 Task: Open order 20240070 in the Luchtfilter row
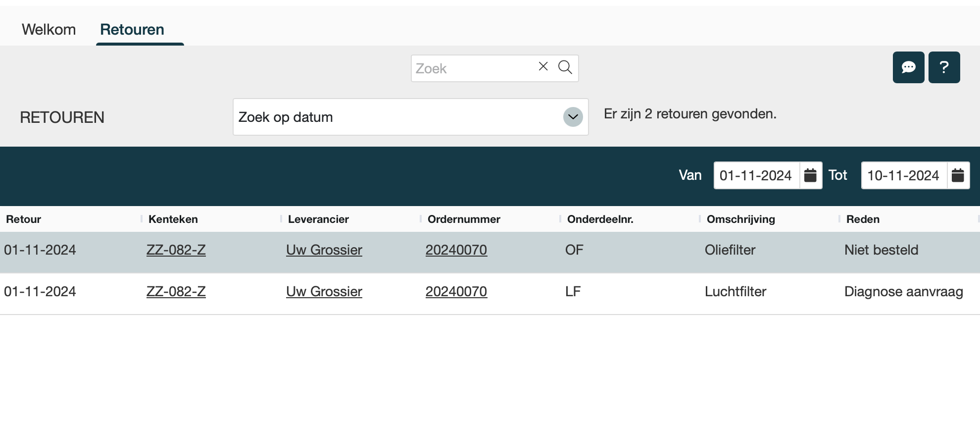pos(456,292)
